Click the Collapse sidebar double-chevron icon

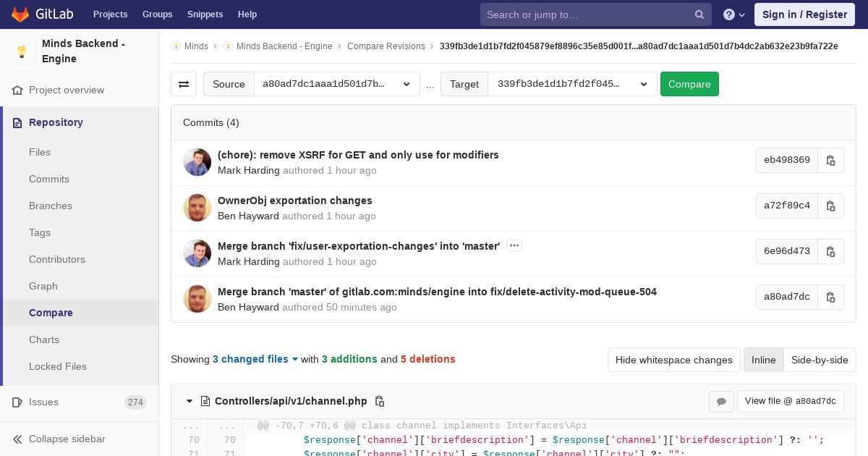click(17, 439)
